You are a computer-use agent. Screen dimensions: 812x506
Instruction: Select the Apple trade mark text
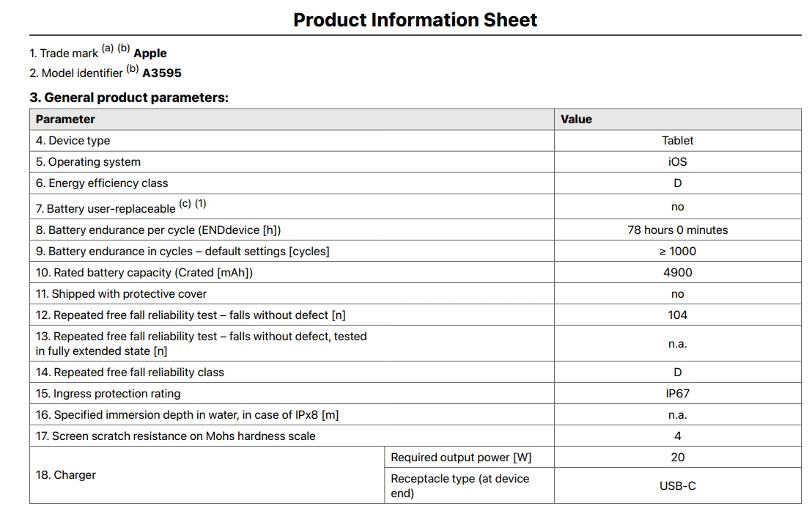point(150,54)
